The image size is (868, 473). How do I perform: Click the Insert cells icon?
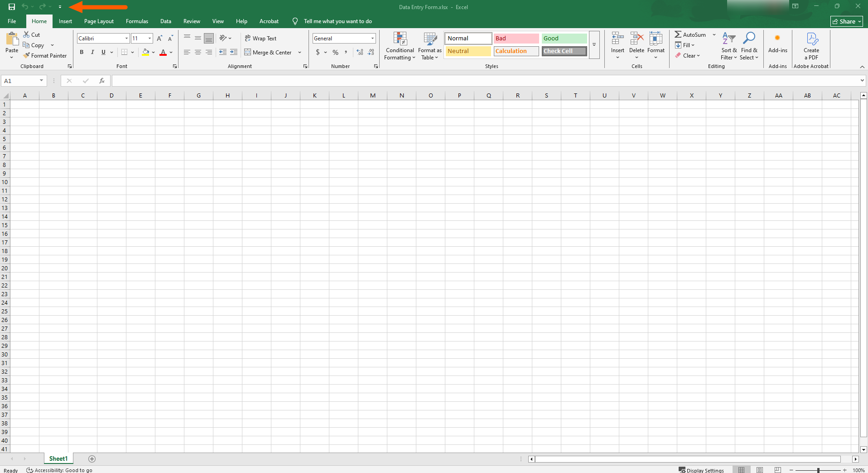(x=617, y=38)
